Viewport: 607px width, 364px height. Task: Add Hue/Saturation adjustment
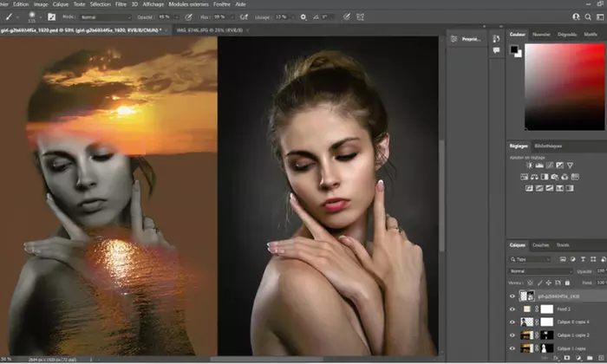point(524,177)
